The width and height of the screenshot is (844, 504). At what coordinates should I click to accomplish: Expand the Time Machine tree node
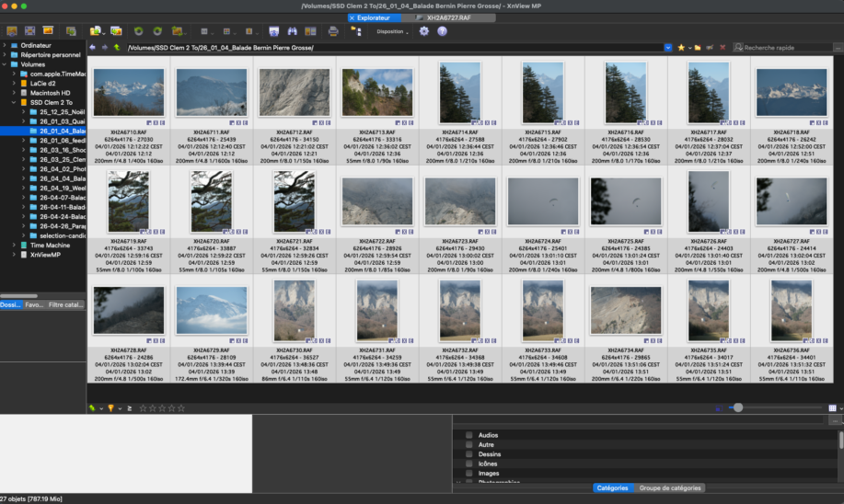click(x=14, y=246)
